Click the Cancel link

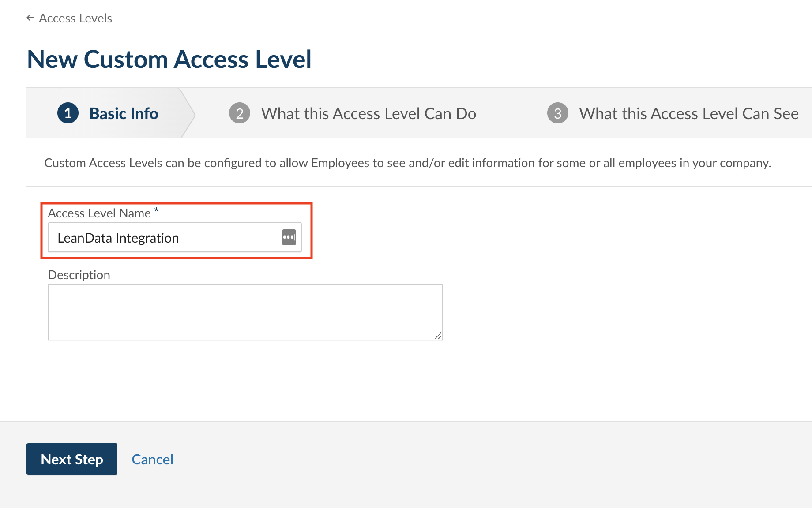click(152, 459)
